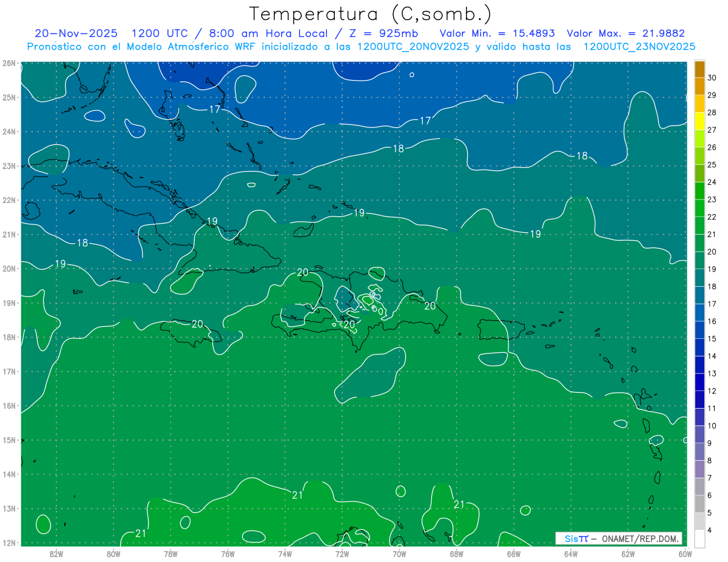This screenshot has width=728, height=562.
Task: Click color scale label '4'
Action: tap(710, 530)
